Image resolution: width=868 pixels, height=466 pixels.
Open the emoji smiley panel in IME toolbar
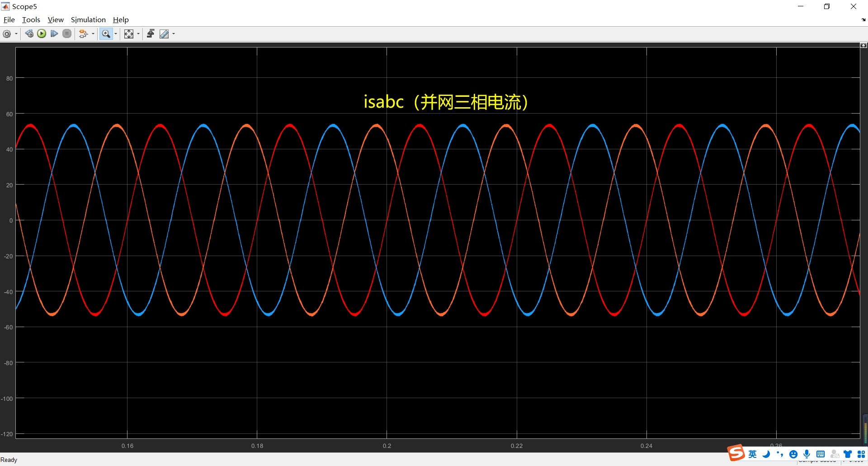pos(793,454)
